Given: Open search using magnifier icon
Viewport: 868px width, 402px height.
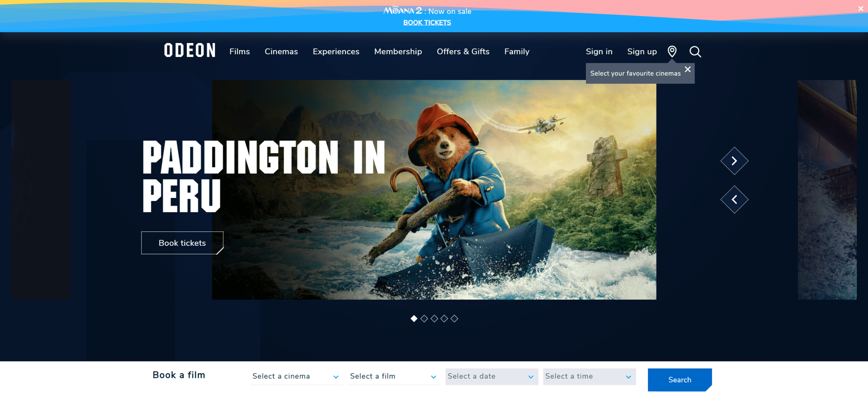Looking at the screenshot, I should [x=695, y=51].
